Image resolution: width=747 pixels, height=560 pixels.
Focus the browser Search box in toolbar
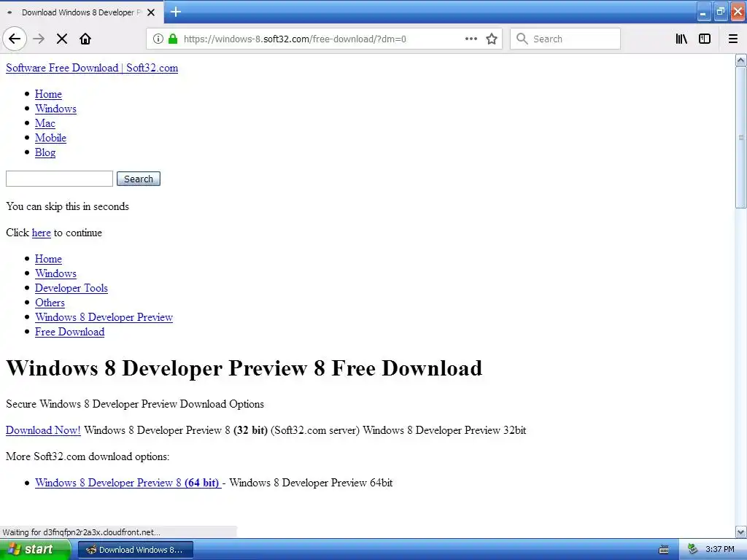pos(565,39)
